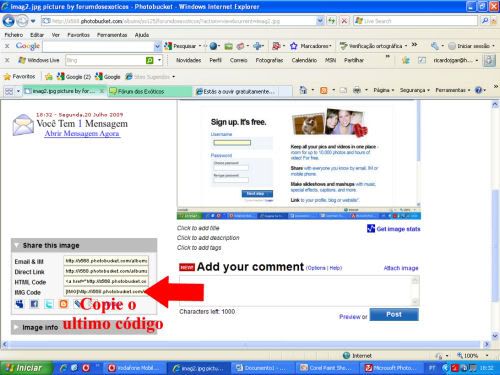Click the Google toolbar Marcadores star icon
The height and width of the screenshot is (375, 500).
[x=293, y=46]
